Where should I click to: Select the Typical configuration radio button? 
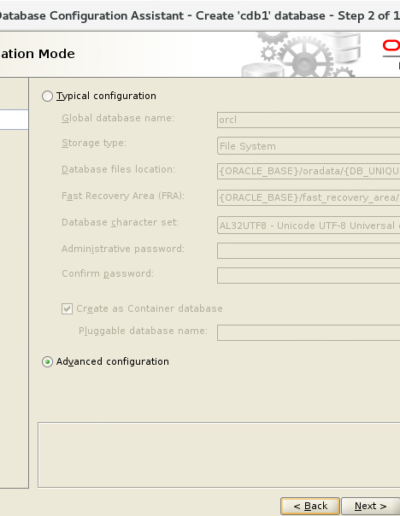pos(47,96)
